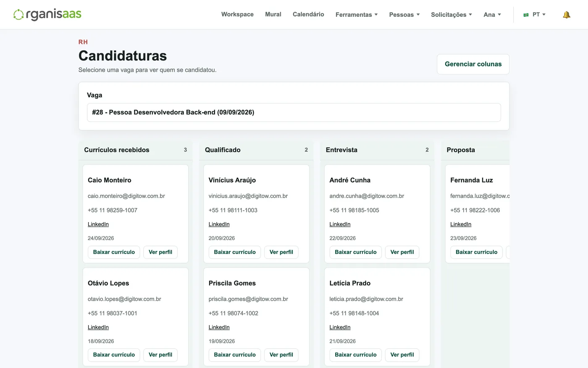This screenshot has width=588, height=368.
Task: Click the Currículos recebidos column header
Action: tap(135, 150)
